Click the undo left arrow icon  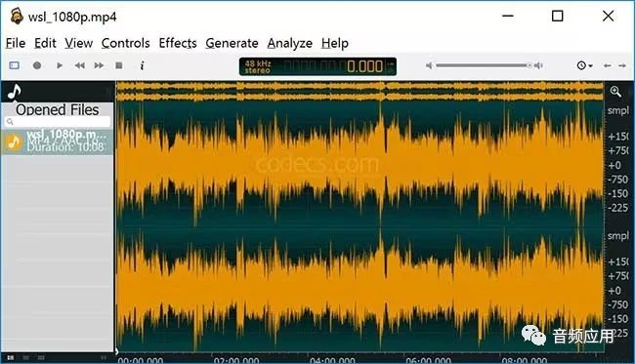pos(607,65)
